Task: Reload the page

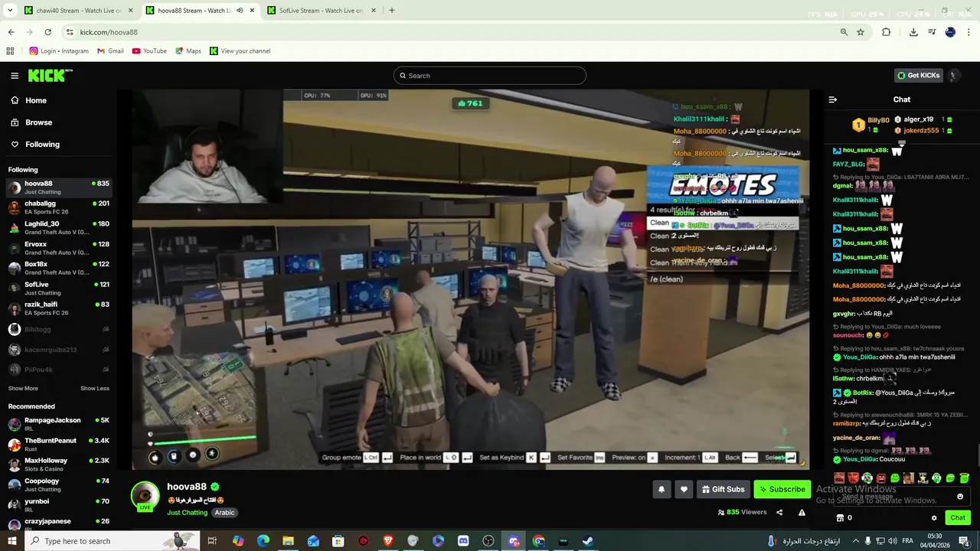Action: point(47,32)
